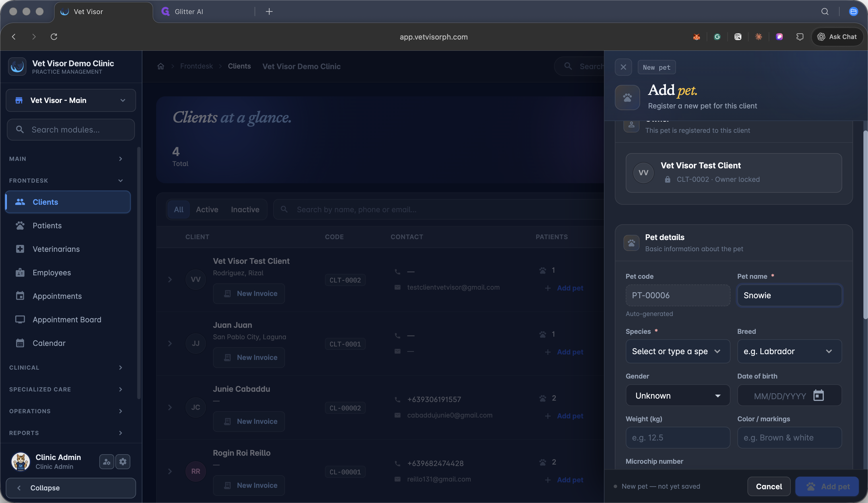Open the Gender dropdown showing Unknown
868x503 pixels.
(x=677, y=396)
